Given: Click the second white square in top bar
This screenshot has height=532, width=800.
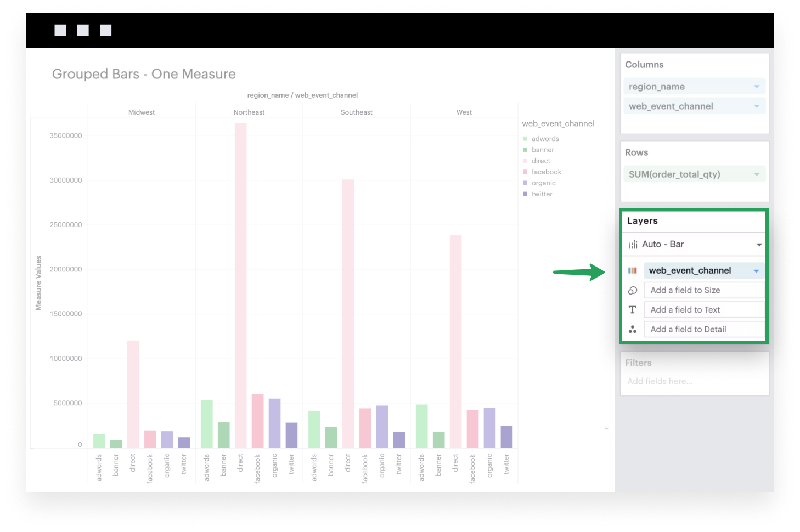Looking at the screenshot, I should (x=83, y=30).
